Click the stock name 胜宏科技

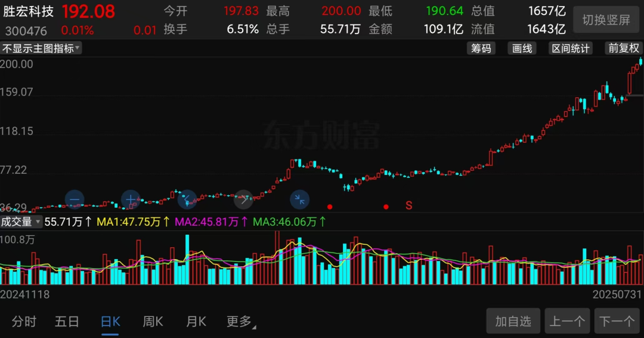tap(29, 11)
